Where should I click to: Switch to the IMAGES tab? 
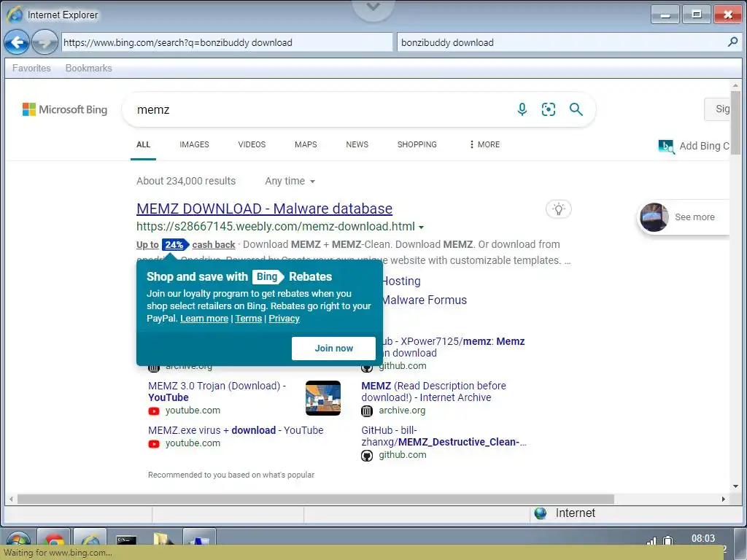coord(194,144)
